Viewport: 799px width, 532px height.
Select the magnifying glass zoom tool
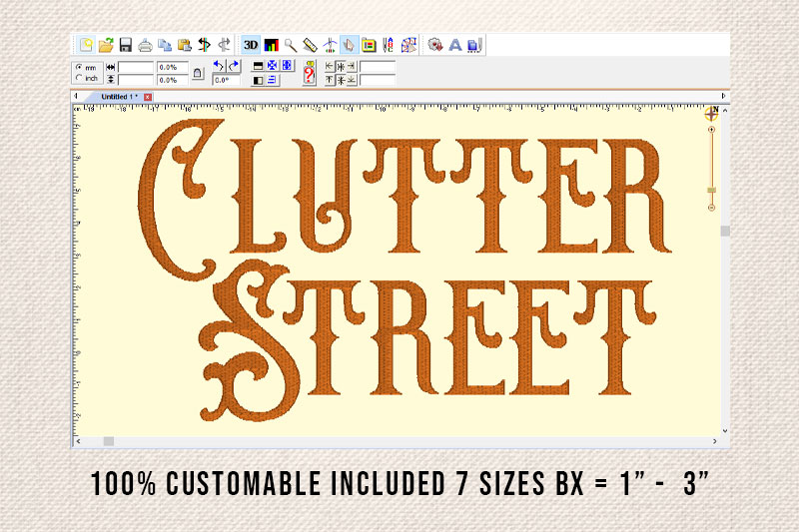291,45
